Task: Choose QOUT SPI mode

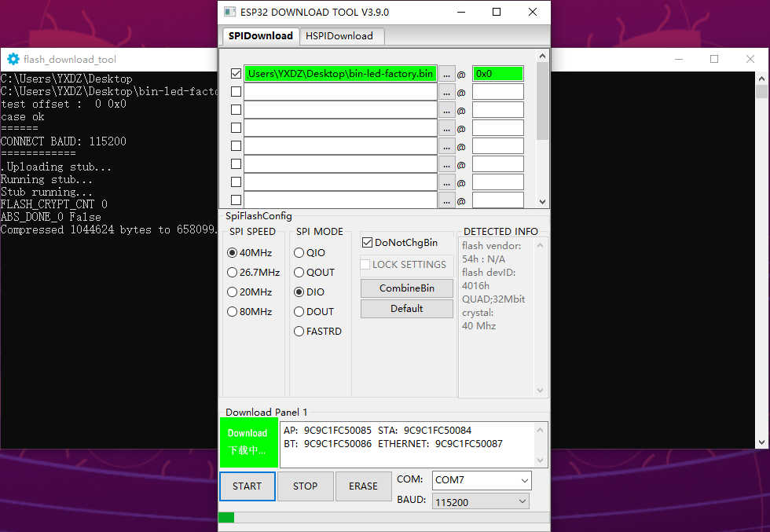Action: coord(314,272)
